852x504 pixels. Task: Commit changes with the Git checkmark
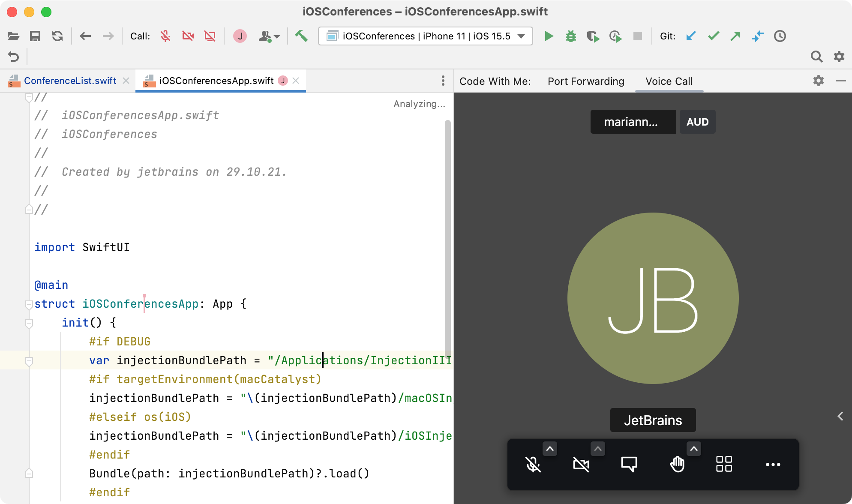coord(713,36)
